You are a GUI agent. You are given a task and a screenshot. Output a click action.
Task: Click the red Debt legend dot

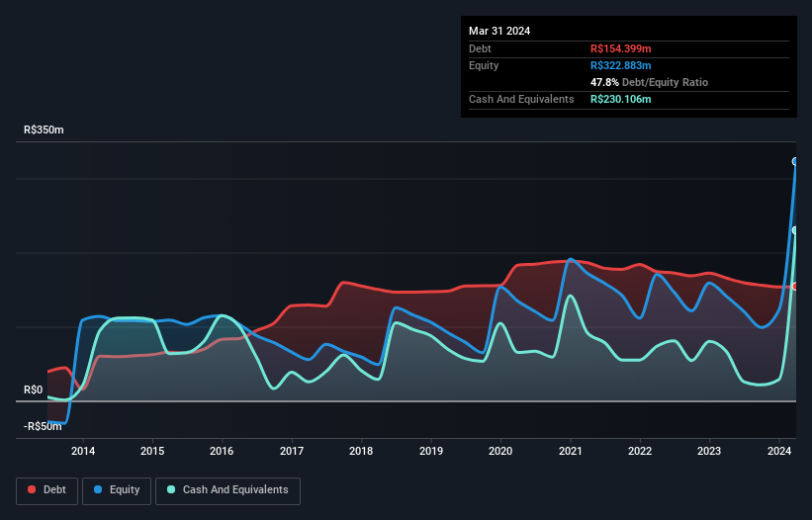coord(32,489)
